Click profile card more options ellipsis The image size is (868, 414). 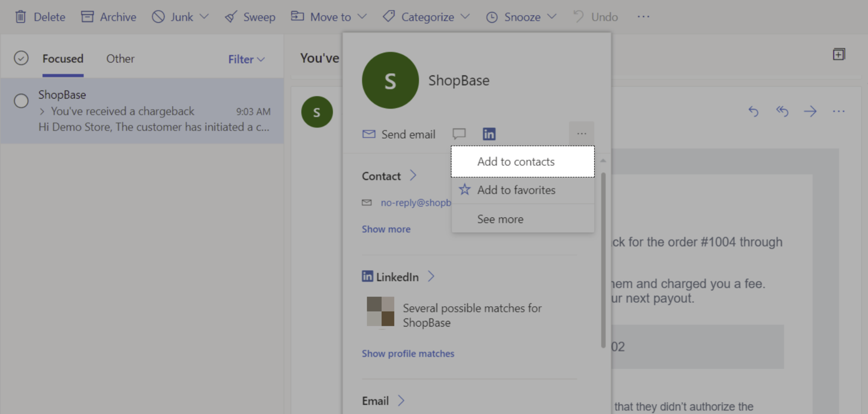coord(582,133)
